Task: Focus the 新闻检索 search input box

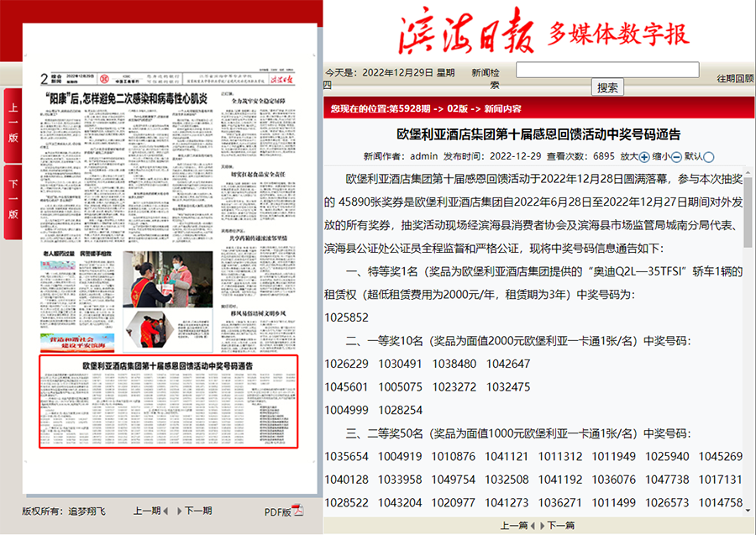Action: tap(607, 70)
